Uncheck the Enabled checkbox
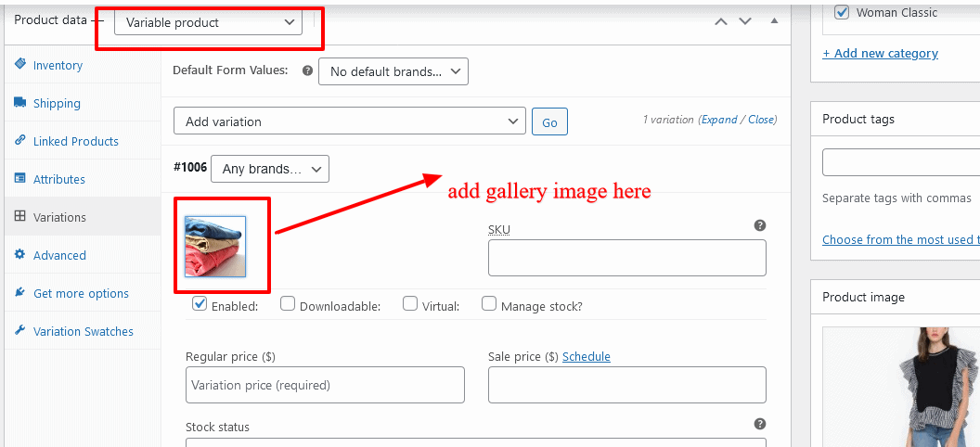The height and width of the screenshot is (447, 980). pyautogui.click(x=200, y=304)
